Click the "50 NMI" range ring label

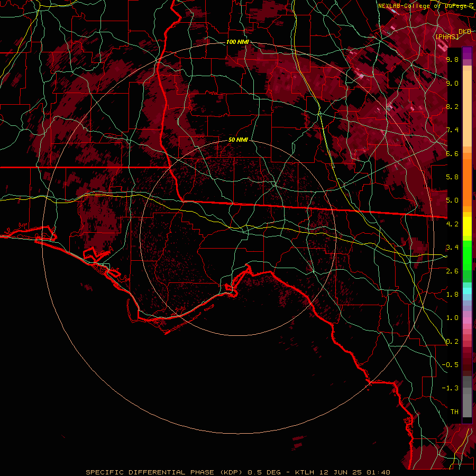(238, 140)
